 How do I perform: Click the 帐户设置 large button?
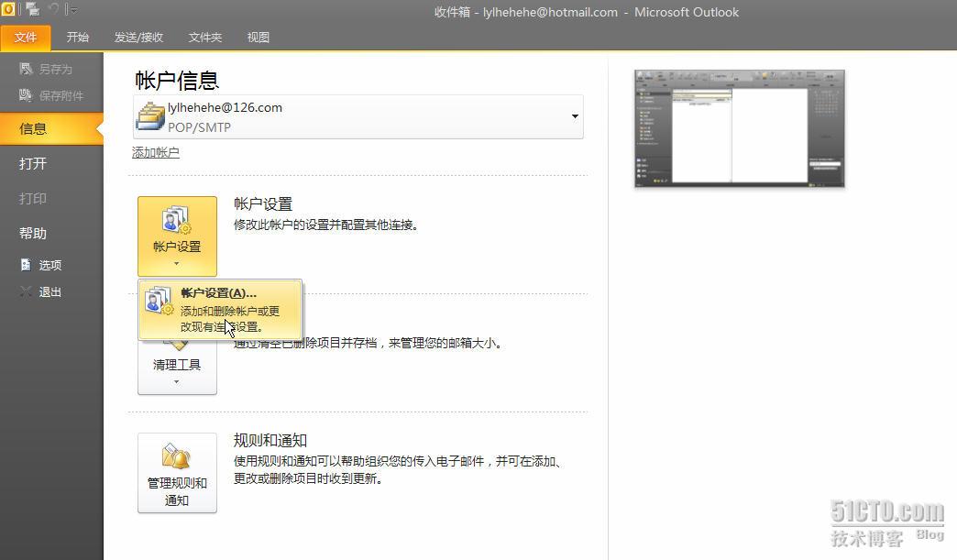tap(177, 236)
